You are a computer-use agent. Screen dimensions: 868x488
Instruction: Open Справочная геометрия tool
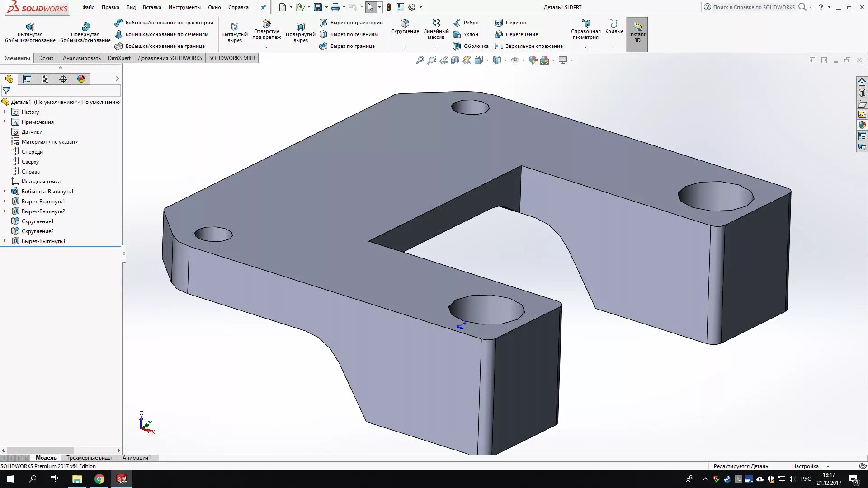tap(586, 29)
